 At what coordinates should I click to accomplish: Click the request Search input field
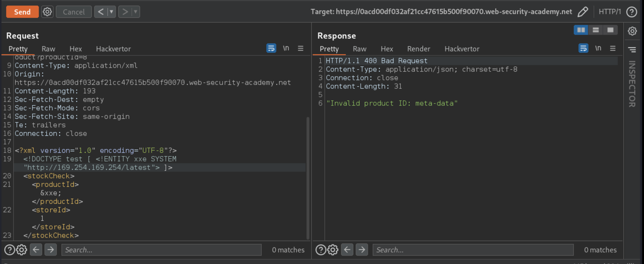(161, 250)
